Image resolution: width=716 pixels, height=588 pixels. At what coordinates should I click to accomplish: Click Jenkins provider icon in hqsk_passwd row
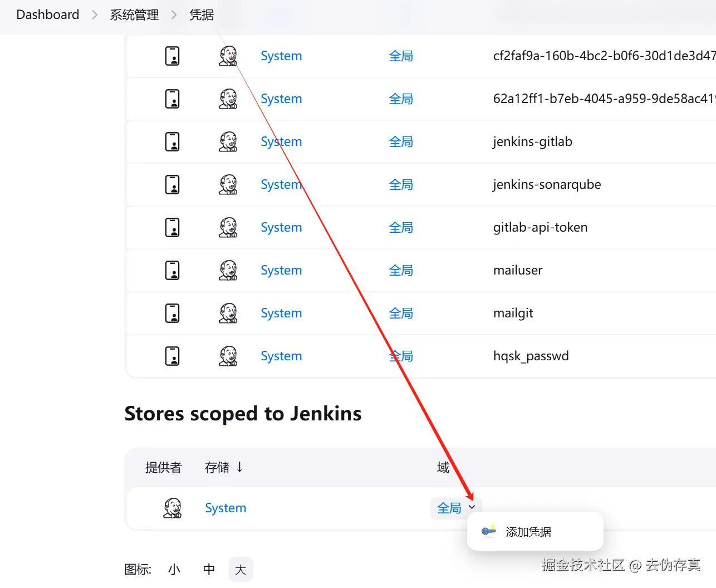click(228, 356)
